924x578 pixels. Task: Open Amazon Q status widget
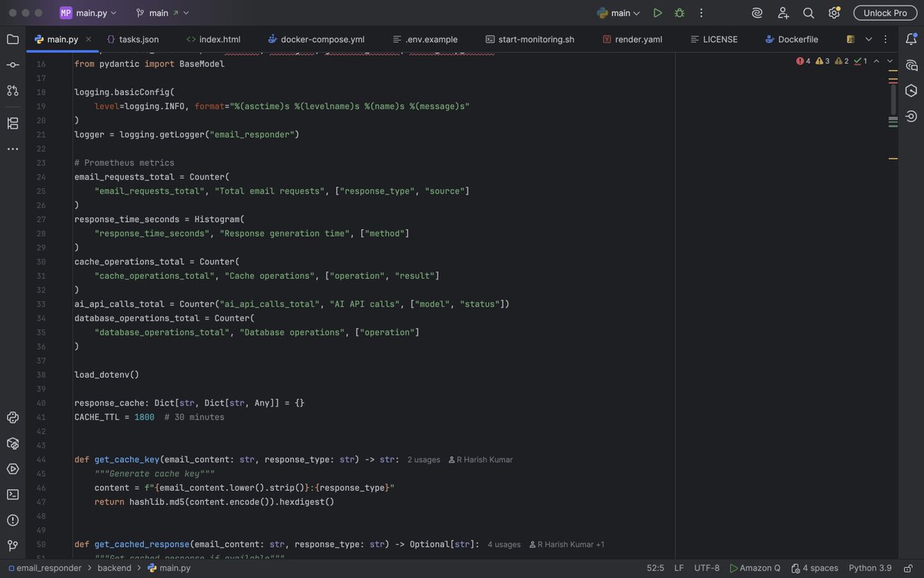pos(755,568)
